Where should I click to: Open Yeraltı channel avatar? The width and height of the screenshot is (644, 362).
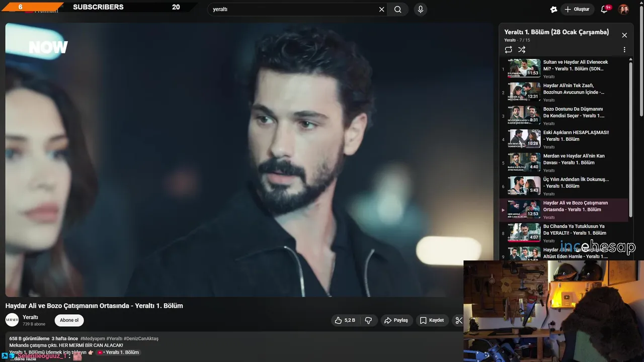[x=12, y=320]
